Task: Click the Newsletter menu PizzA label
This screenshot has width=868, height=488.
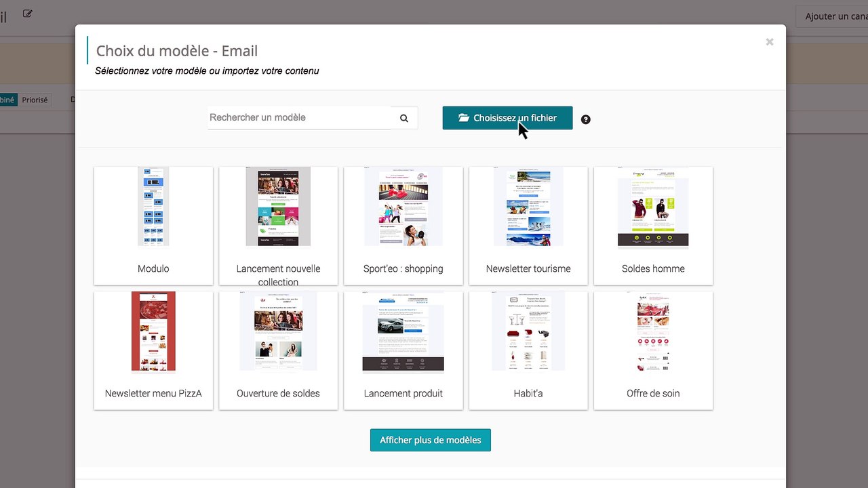Action: tap(153, 394)
